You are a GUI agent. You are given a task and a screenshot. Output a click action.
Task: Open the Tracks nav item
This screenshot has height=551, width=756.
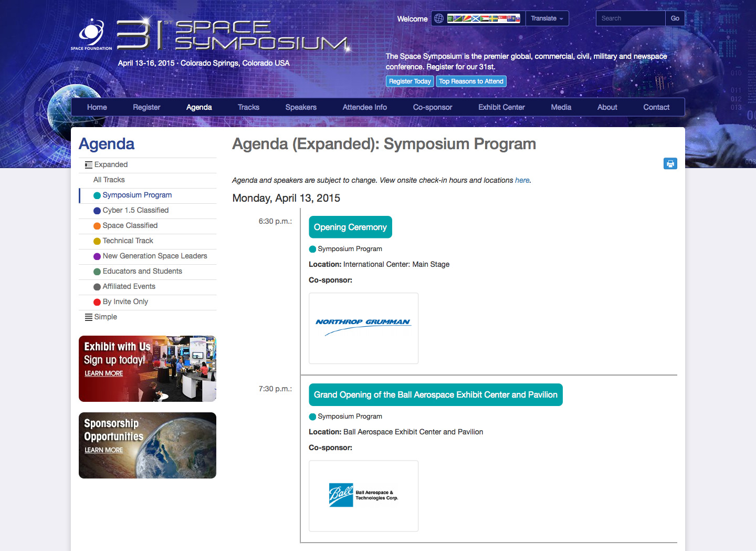(x=248, y=107)
